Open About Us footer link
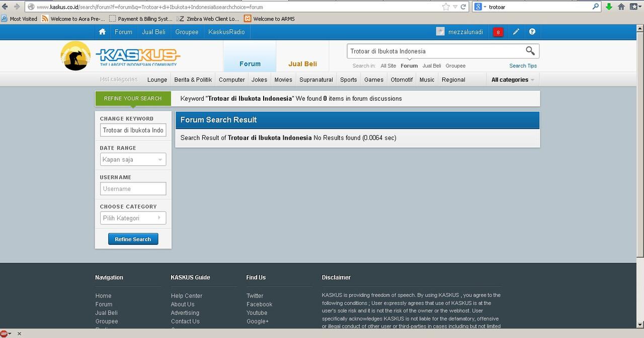Image resolution: width=644 pixels, height=338 pixels. pyautogui.click(x=182, y=304)
